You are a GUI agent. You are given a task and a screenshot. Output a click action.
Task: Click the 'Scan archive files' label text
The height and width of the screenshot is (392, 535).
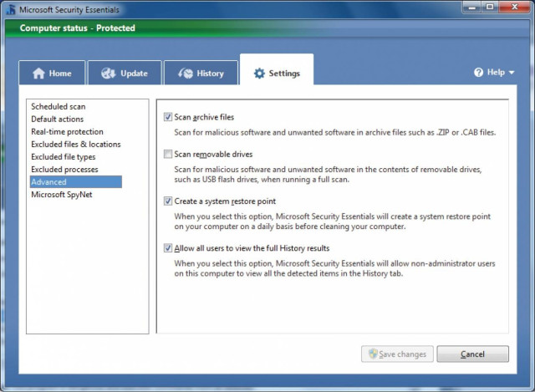[204, 117]
